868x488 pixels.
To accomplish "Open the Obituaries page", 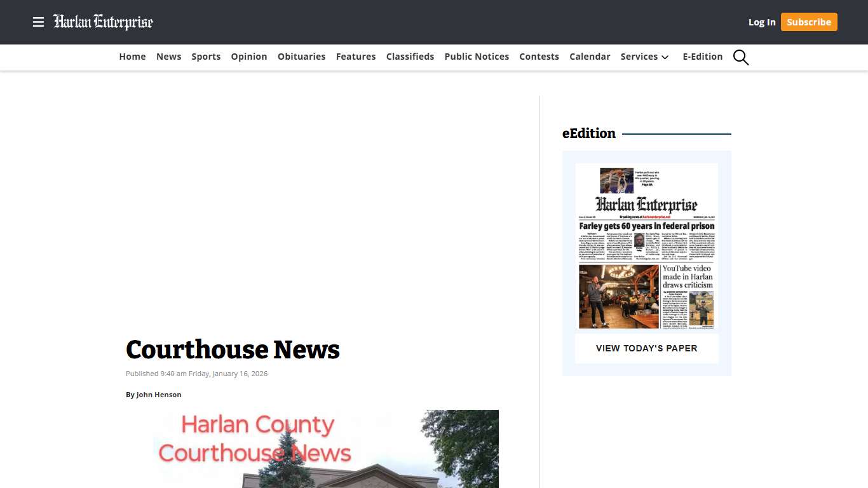I will coord(301,57).
